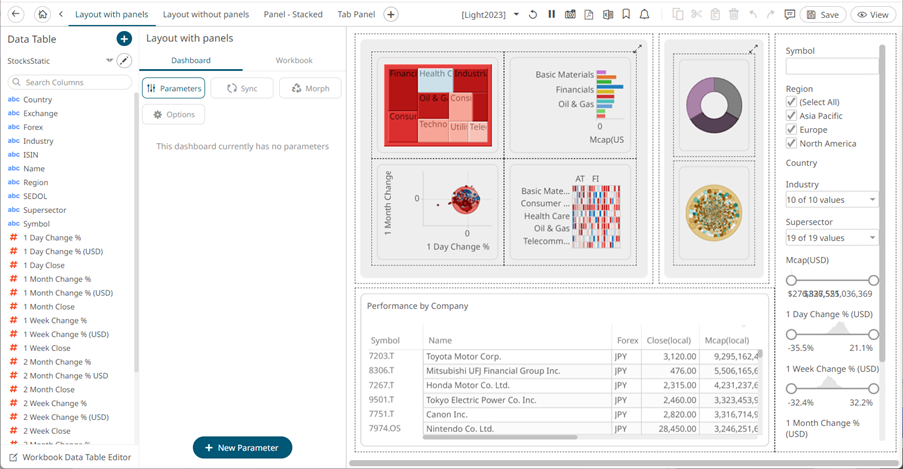Open the Industry '10 of 10 values' dropdown
The image size is (903, 469).
(x=831, y=200)
